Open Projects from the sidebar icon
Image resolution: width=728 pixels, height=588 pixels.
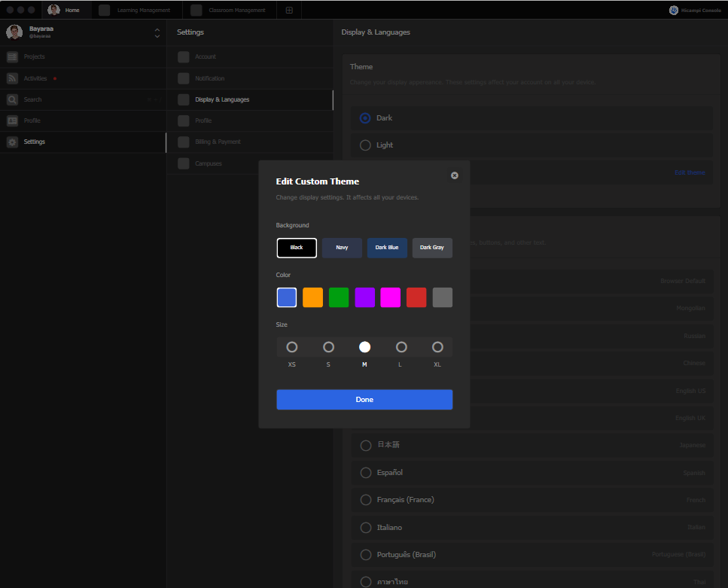[12, 56]
